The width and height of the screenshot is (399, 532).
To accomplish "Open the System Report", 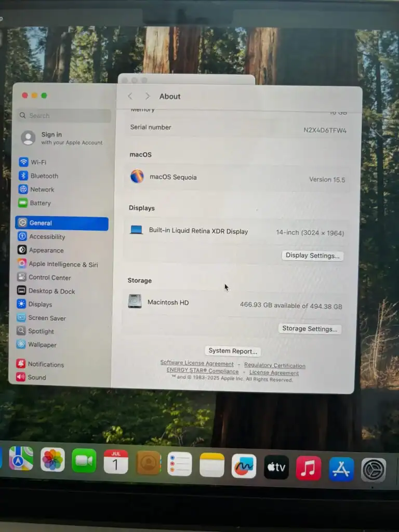I will 233,351.
